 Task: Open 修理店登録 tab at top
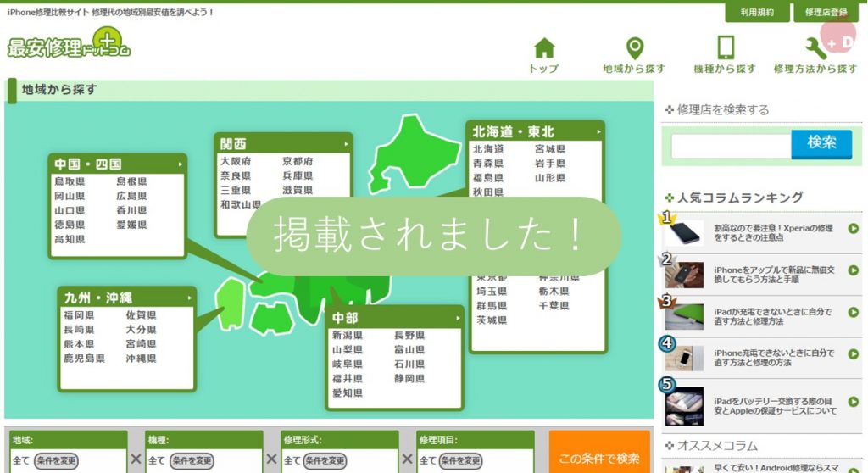click(x=826, y=12)
